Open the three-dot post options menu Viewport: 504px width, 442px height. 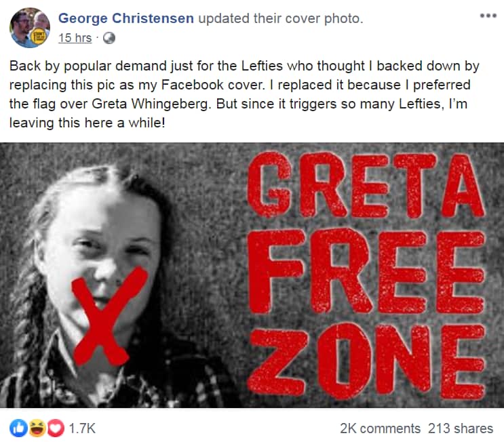point(488,16)
